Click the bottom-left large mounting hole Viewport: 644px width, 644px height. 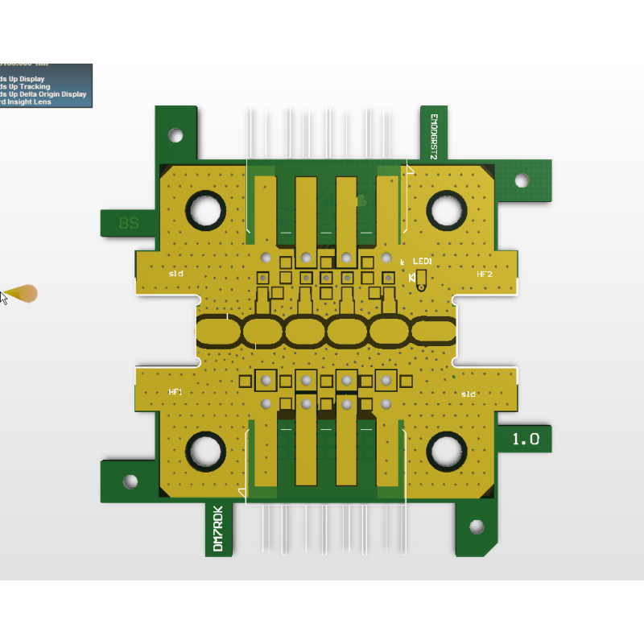(x=207, y=452)
